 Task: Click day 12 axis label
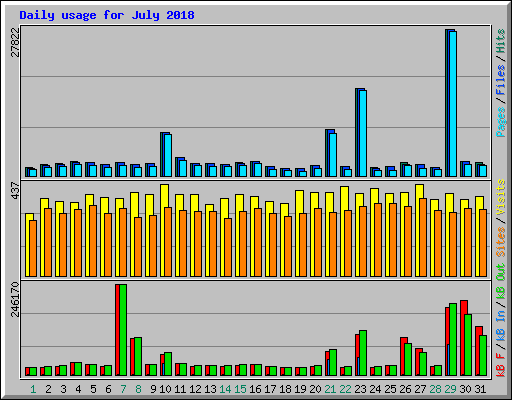click(195, 389)
